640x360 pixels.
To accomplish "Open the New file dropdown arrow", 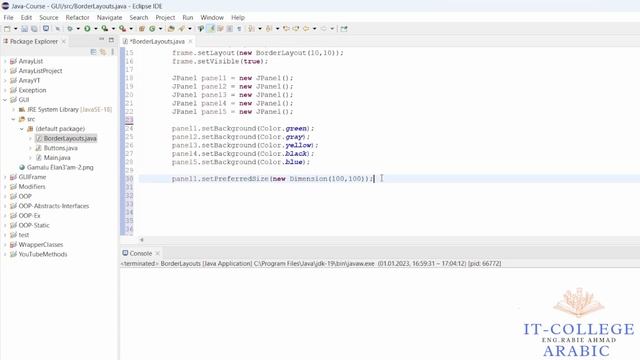I will pos(16,29).
